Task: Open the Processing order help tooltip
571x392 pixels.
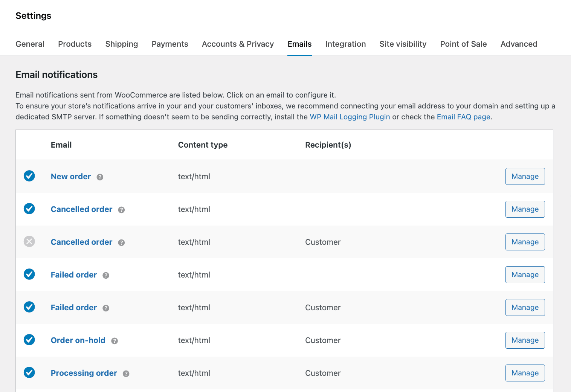Action: point(126,374)
